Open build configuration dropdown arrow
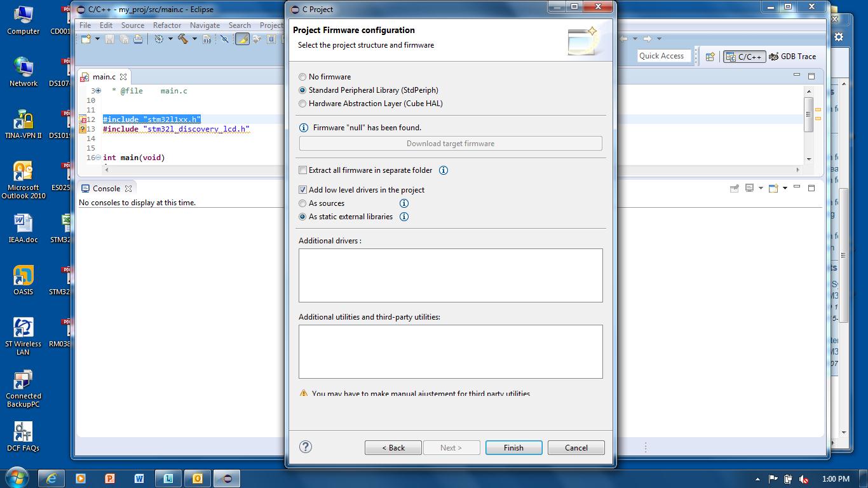This screenshot has width=868, height=488. [170, 39]
